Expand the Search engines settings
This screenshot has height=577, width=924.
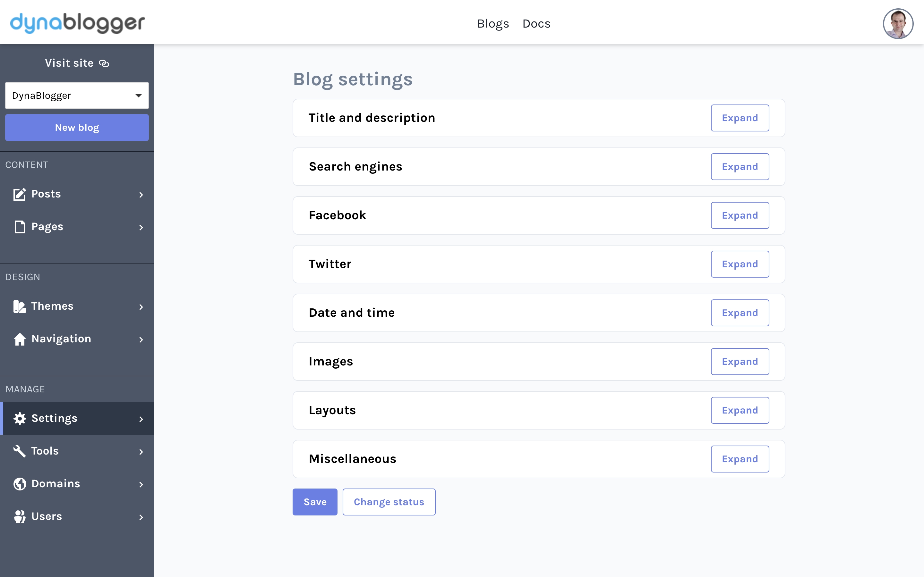pos(740,167)
